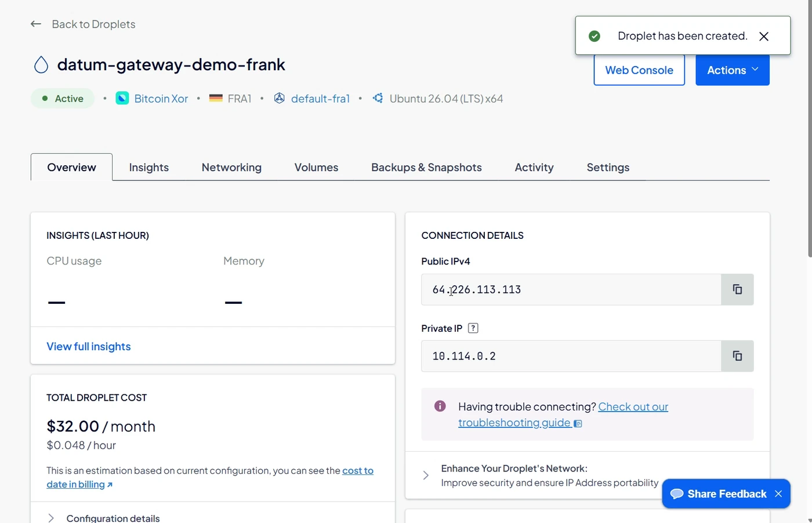This screenshot has height=523, width=812.
Task: Click the VPC network icon near default-fra1
Action: pyautogui.click(x=279, y=99)
